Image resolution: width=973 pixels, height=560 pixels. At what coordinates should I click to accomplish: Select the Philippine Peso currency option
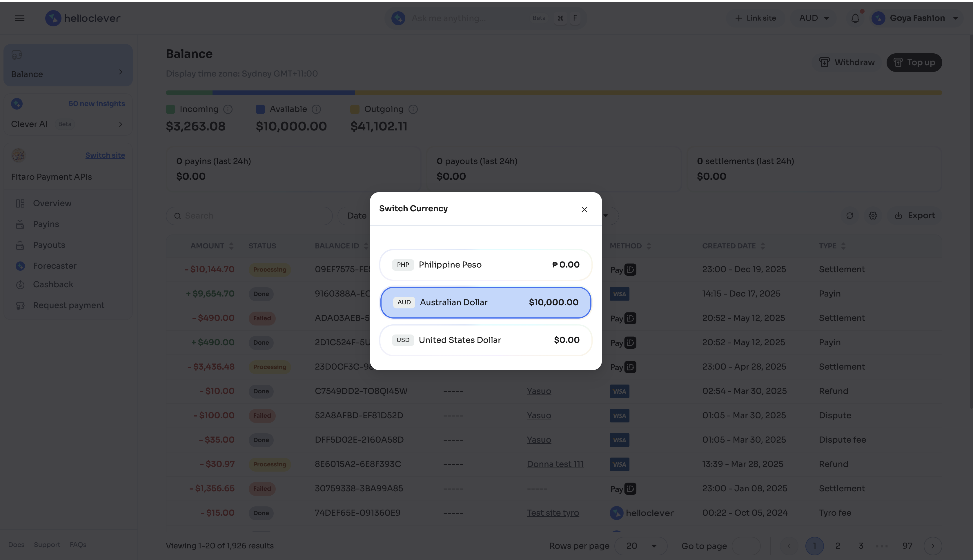[x=485, y=265]
